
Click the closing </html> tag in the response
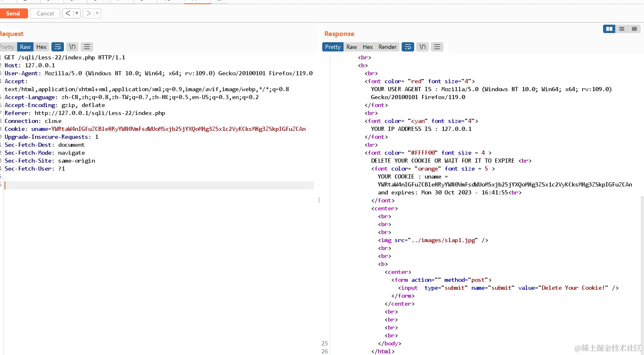click(383, 351)
